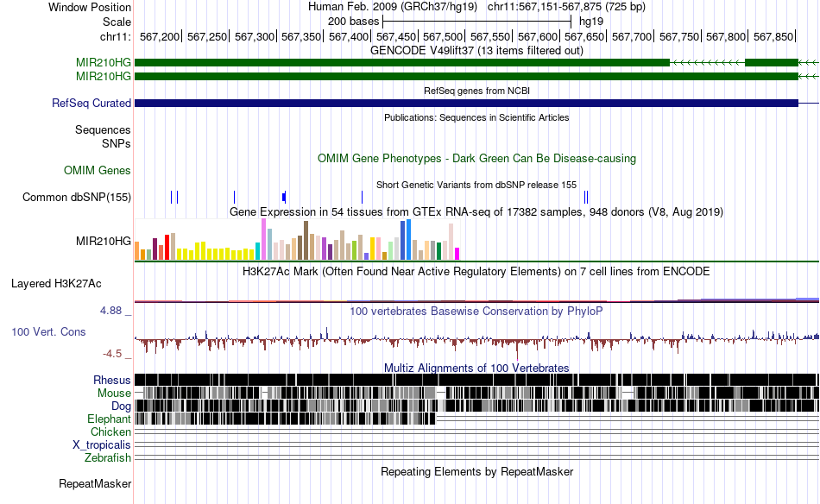Open Short Genetic Variants from dbSNP release 155

coord(476,185)
